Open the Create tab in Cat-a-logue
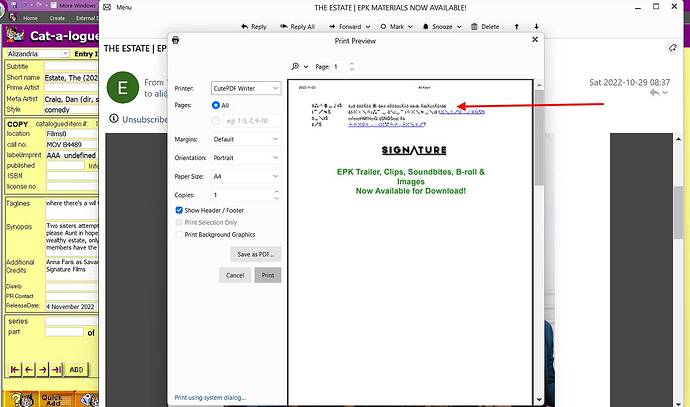Screen dimensions: 690x407 point(57,18)
